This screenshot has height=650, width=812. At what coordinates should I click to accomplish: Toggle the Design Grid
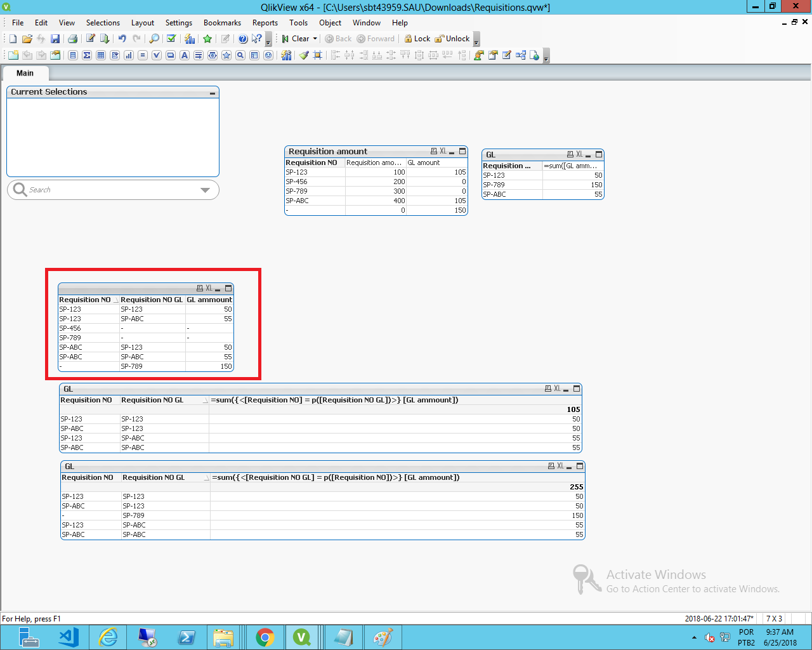pos(318,55)
